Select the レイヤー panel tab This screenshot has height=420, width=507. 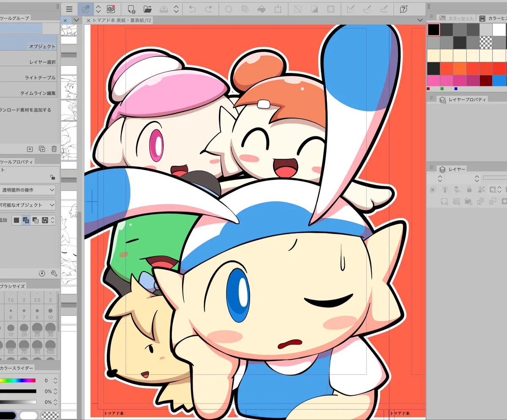point(452,169)
